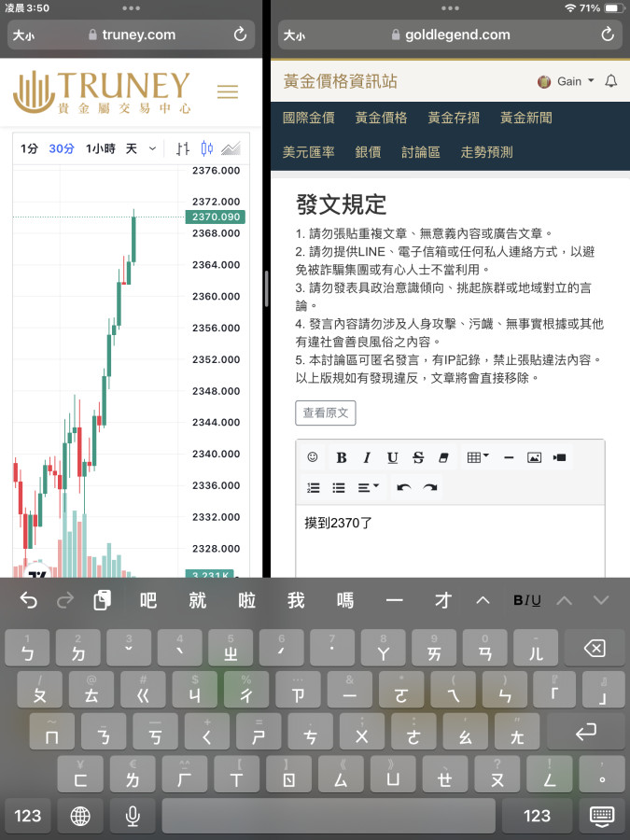Reload the truney.com page
This screenshot has height=840, width=630.
[x=240, y=35]
